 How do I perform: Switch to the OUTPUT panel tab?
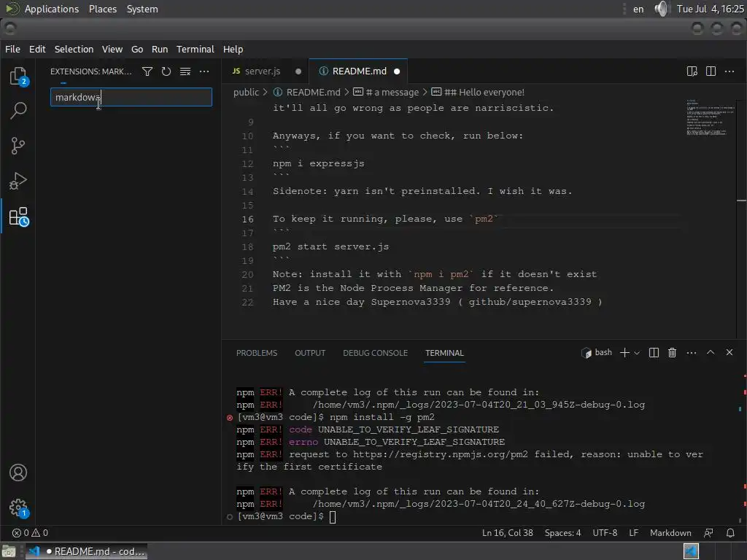click(x=310, y=353)
